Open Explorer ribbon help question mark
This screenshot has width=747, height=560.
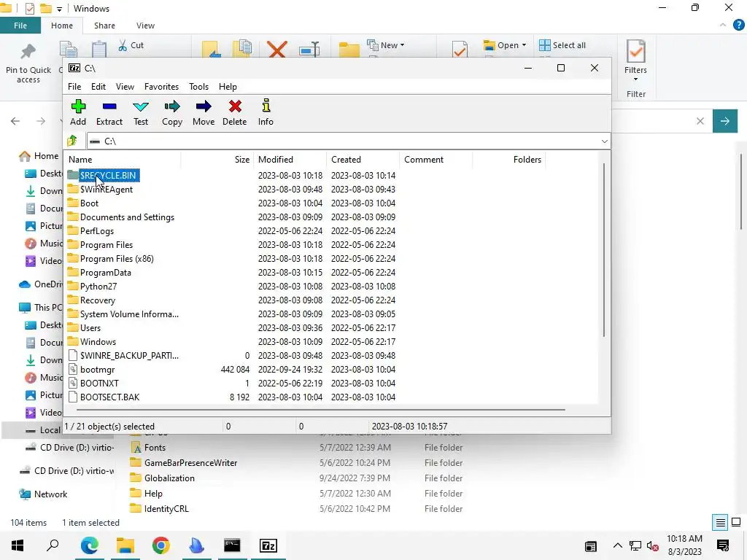[738, 26]
